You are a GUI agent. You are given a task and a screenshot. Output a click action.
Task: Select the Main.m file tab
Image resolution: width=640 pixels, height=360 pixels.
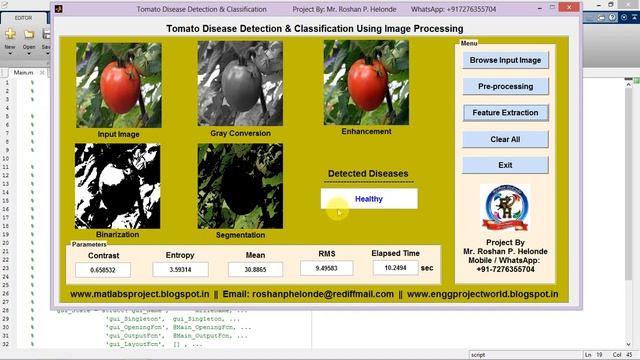(23, 72)
